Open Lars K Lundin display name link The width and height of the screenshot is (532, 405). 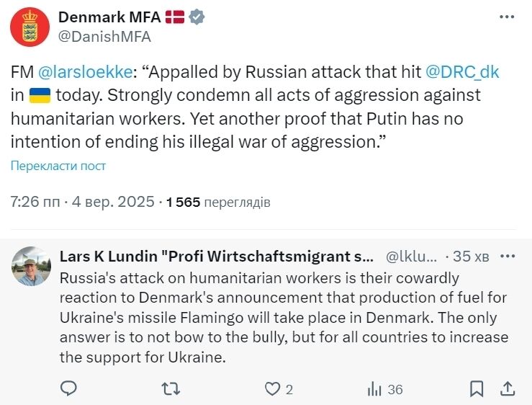(217, 257)
